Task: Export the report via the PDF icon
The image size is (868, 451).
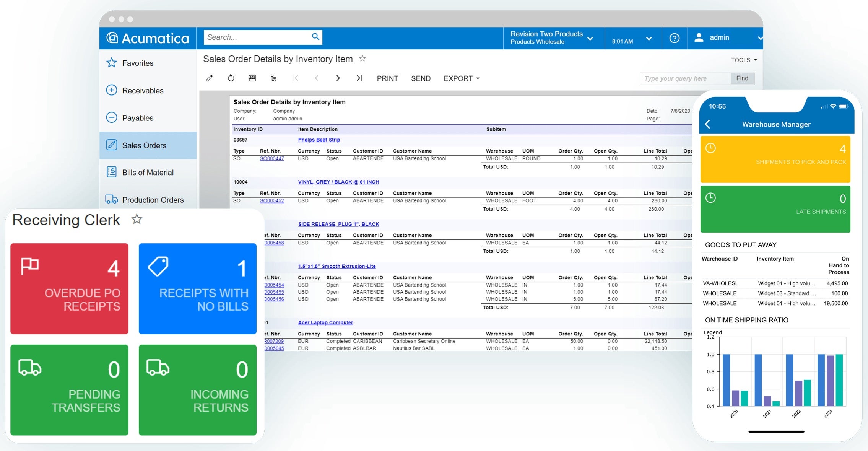Action: tap(252, 78)
